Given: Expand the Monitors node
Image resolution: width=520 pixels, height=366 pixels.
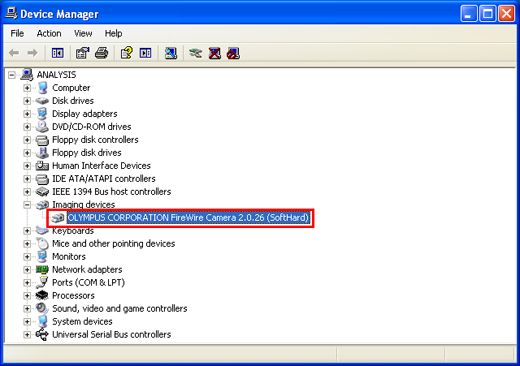Looking at the screenshot, I should click(x=27, y=257).
